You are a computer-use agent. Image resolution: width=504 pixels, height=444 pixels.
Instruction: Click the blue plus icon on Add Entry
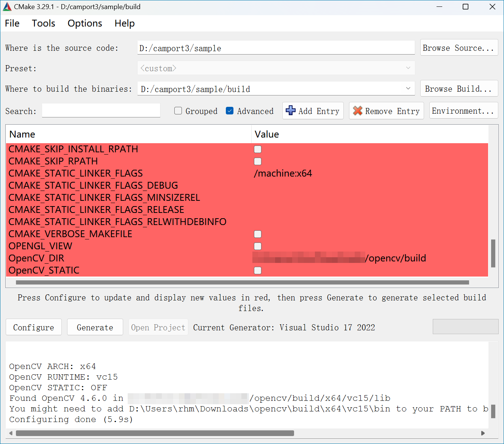point(291,110)
